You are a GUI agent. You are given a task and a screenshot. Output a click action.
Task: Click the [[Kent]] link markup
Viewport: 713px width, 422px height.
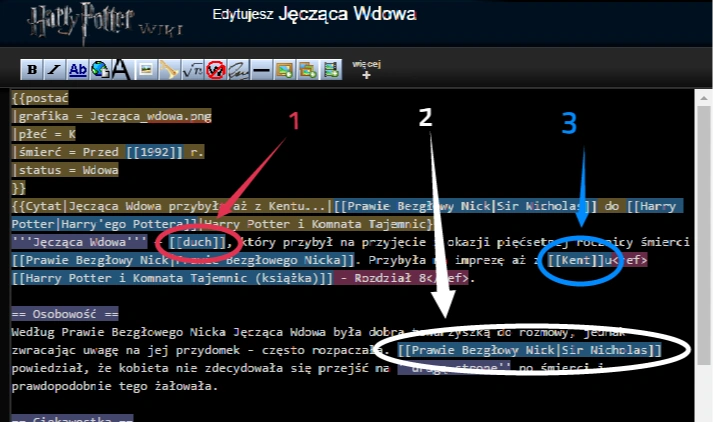(577, 260)
